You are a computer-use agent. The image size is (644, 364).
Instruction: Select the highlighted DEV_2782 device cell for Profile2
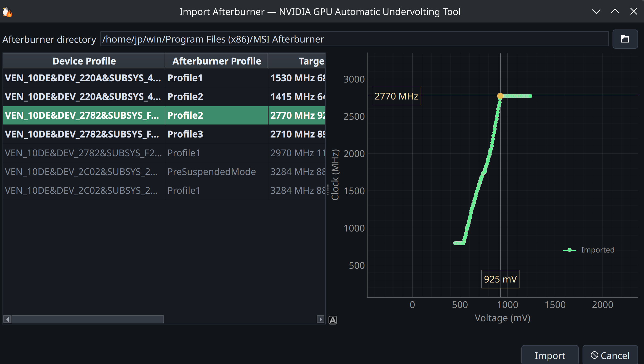point(84,115)
